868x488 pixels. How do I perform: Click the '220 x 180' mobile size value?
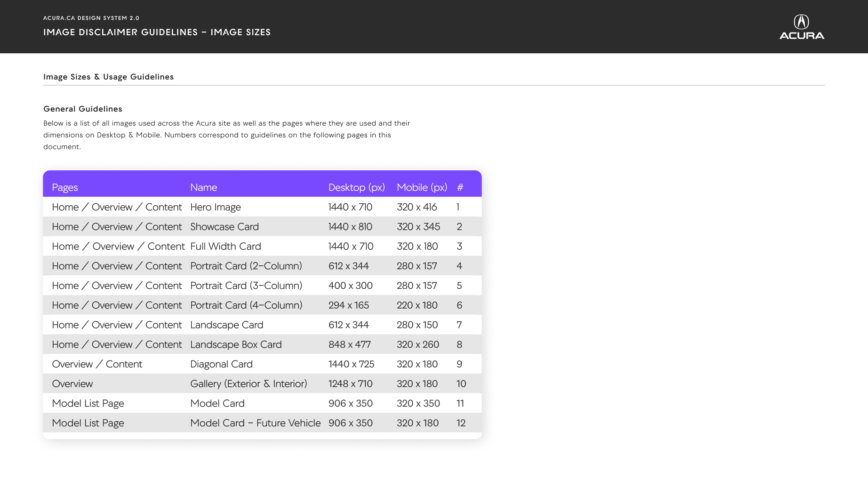tap(417, 305)
